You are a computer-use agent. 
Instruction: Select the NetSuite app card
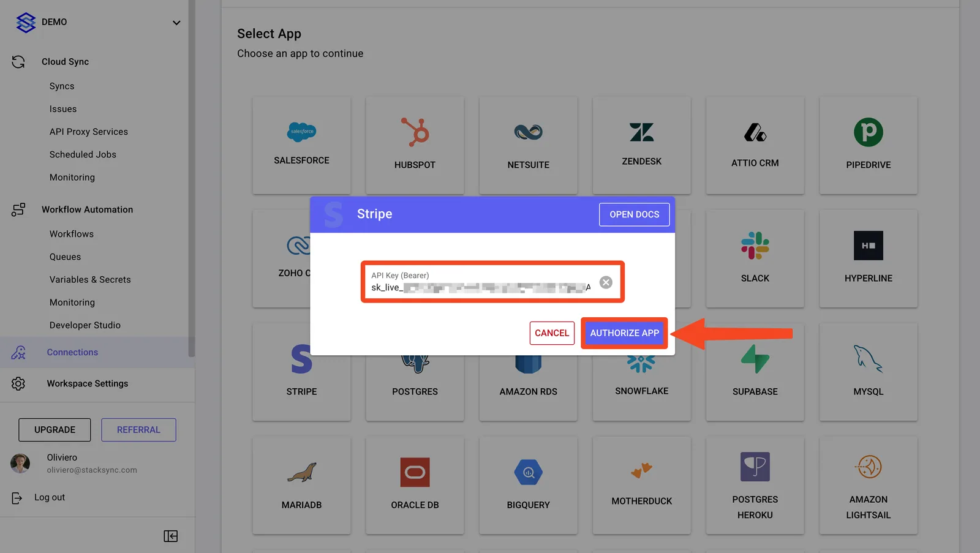coord(528,145)
